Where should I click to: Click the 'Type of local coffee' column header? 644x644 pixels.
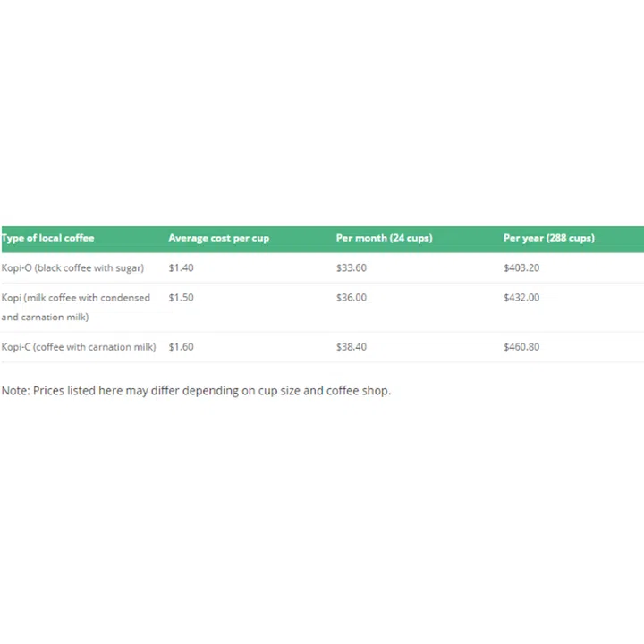point(48,238)
